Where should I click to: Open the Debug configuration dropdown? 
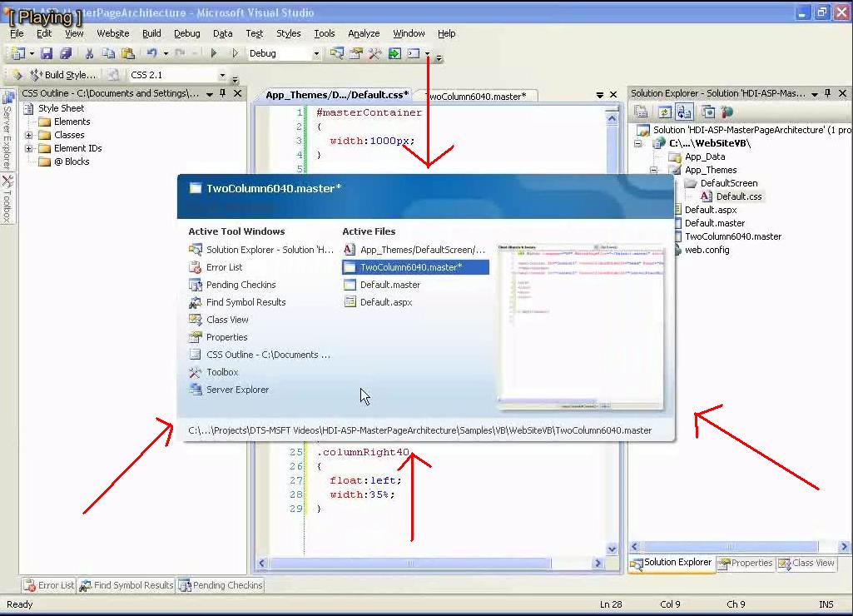(315, 53)
